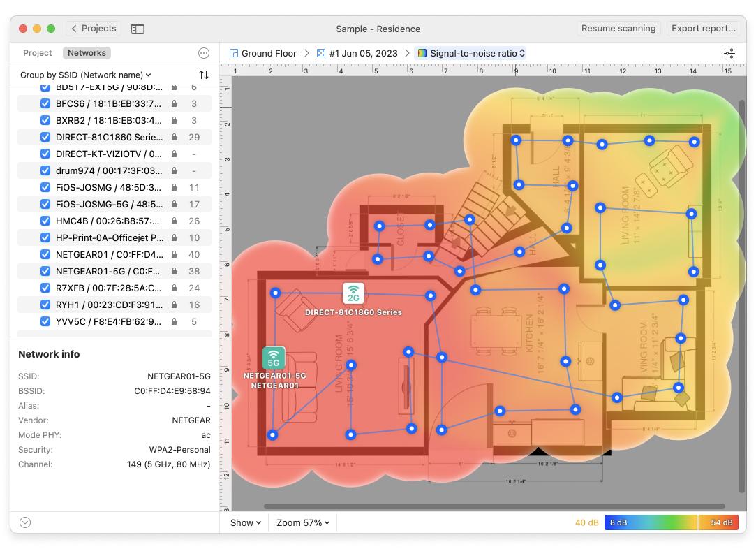Go back to Projects
Viewport: 756px width, 549px height.
pyautogui.click(x=94, y=29)
